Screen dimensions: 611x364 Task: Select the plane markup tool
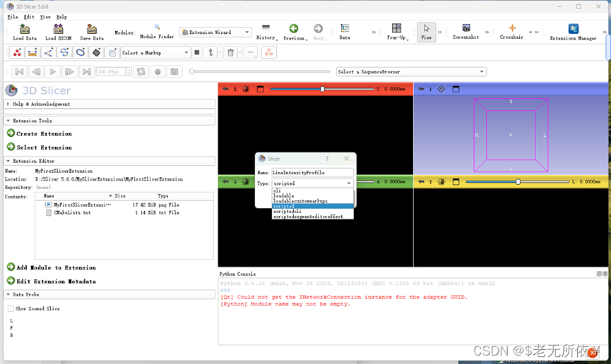(96, 53)
